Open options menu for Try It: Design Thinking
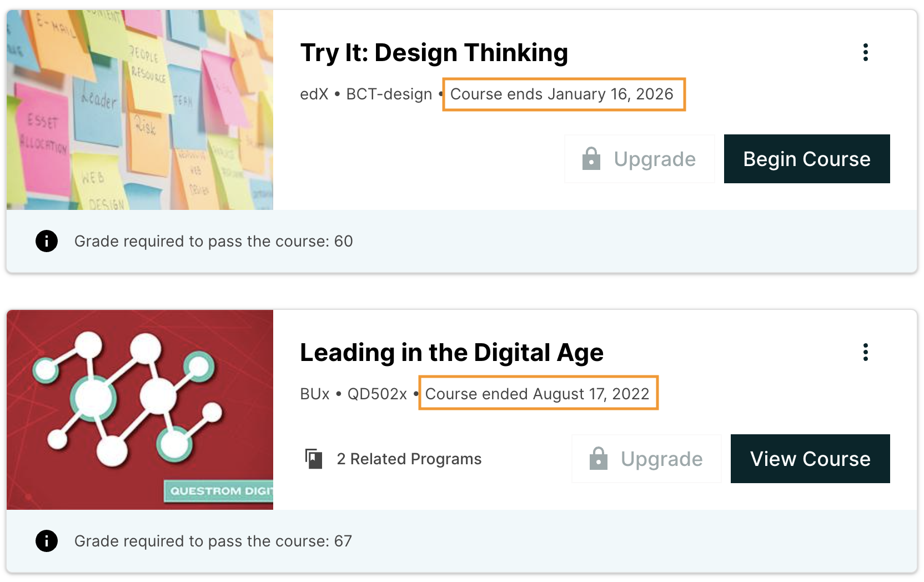This screenshot has width=924, height=582. (x=865, y=53)
